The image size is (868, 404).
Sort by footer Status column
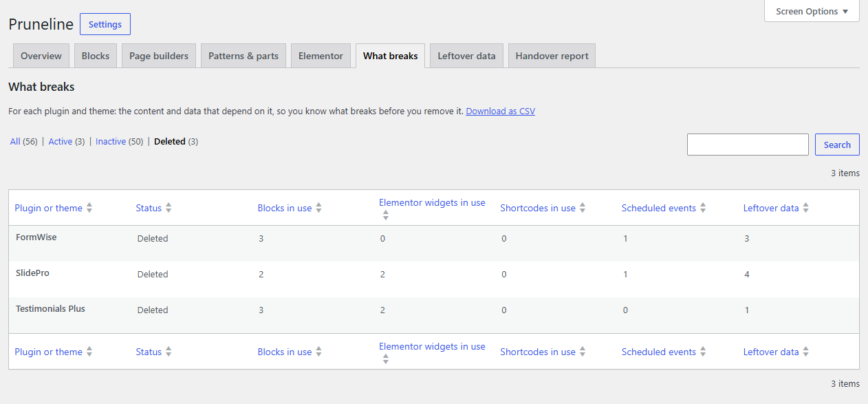149,352
